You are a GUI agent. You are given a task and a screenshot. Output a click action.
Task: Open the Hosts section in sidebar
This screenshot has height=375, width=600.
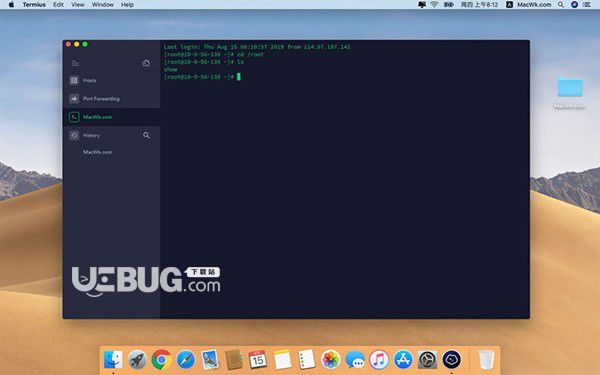tap(111, 80)
